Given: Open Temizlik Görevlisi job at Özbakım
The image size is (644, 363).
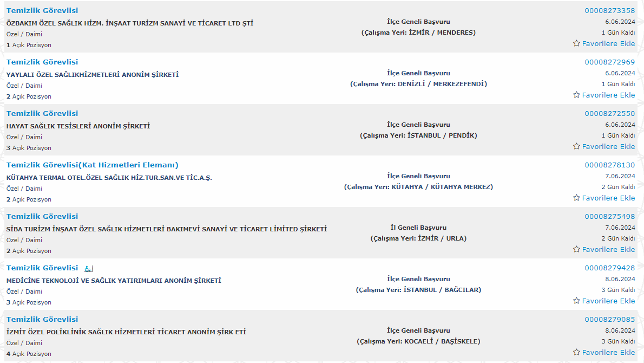Looking at the screenshot, I should click(x=42, y=11).
